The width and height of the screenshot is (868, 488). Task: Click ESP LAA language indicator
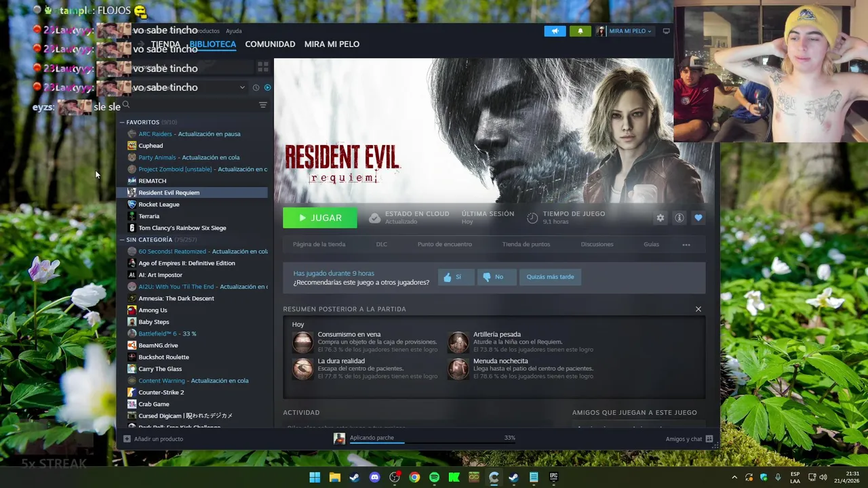795,478
